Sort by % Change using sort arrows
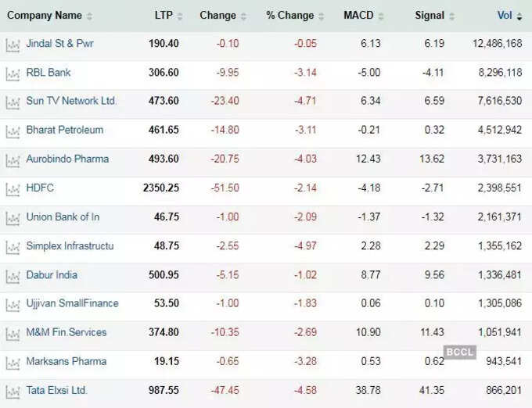This screenshot has height=408, width=532. click(x=321, y=16)
